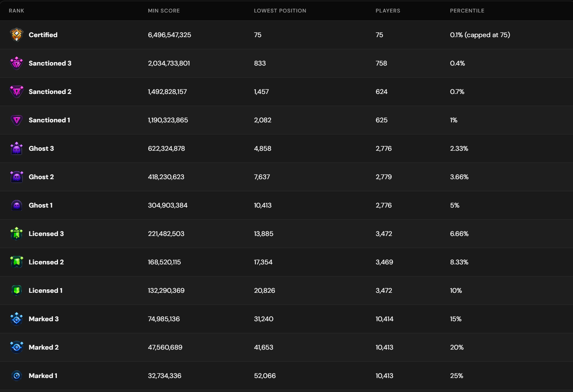Click the Ghost 2 rank badge icon
573x392 pixels.
pos(17,177)
